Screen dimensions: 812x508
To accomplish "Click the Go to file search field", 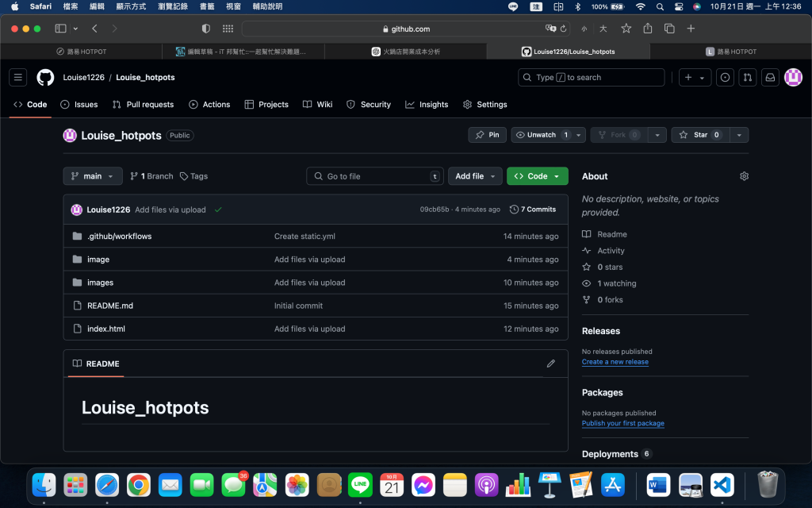I will tap(375, 176).
